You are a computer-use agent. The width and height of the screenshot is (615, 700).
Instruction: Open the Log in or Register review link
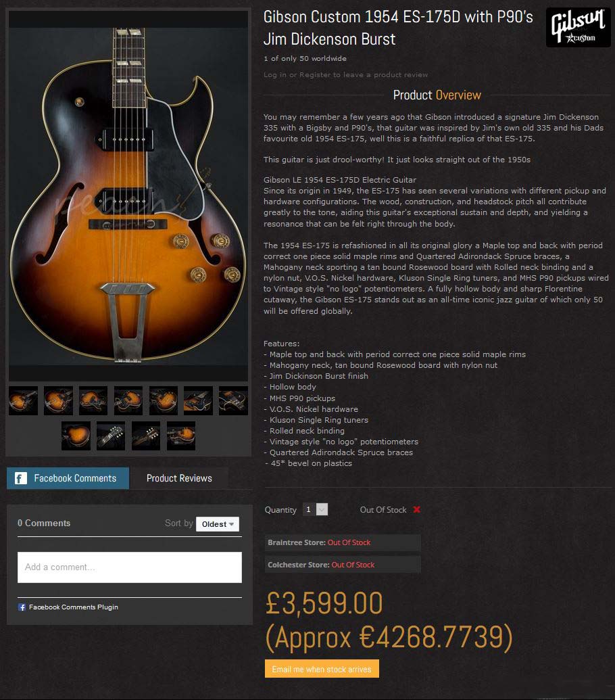coord(345,74)
